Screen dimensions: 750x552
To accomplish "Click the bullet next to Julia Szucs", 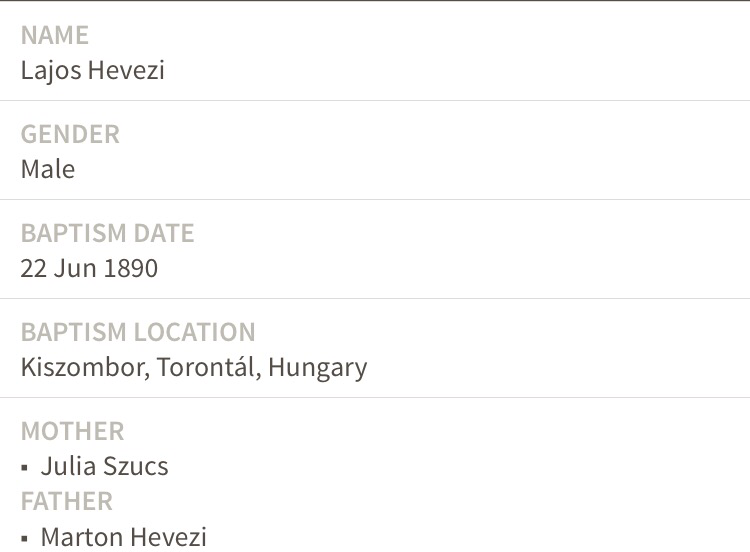I will point(25,467).
